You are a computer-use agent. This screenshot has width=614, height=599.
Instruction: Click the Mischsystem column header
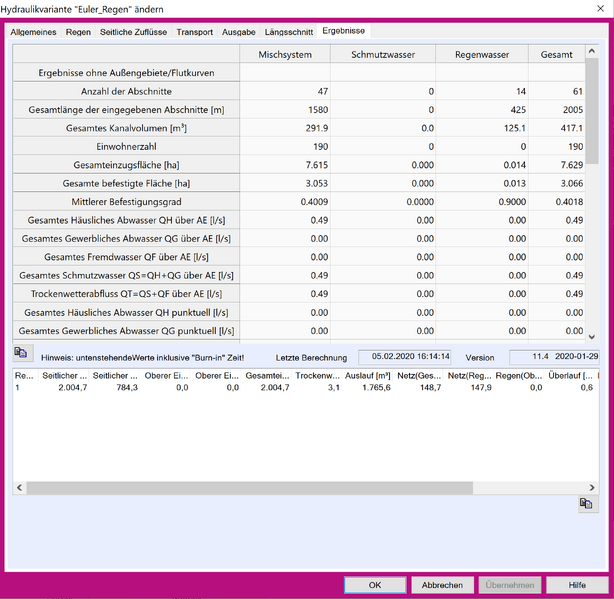[285, 54]
